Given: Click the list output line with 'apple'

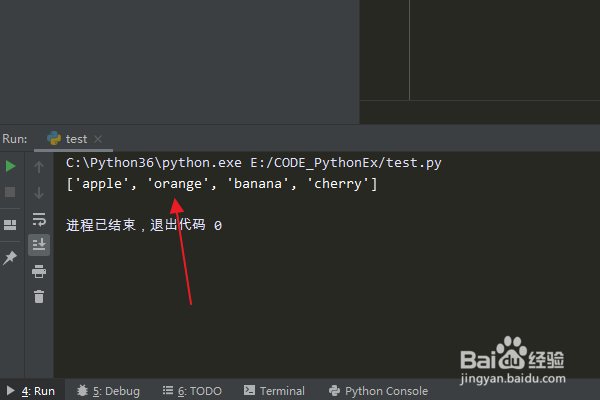Looking at the screenshot, I should tap(222, 184).
